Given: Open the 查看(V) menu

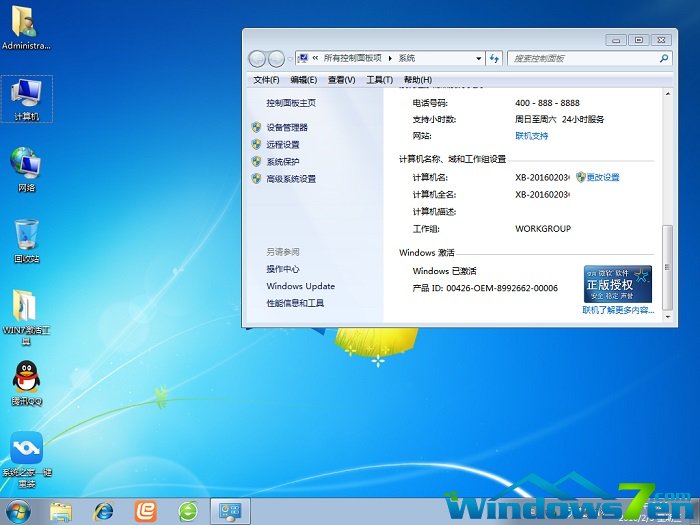Looking at the screenshot, I should point(342,80).
